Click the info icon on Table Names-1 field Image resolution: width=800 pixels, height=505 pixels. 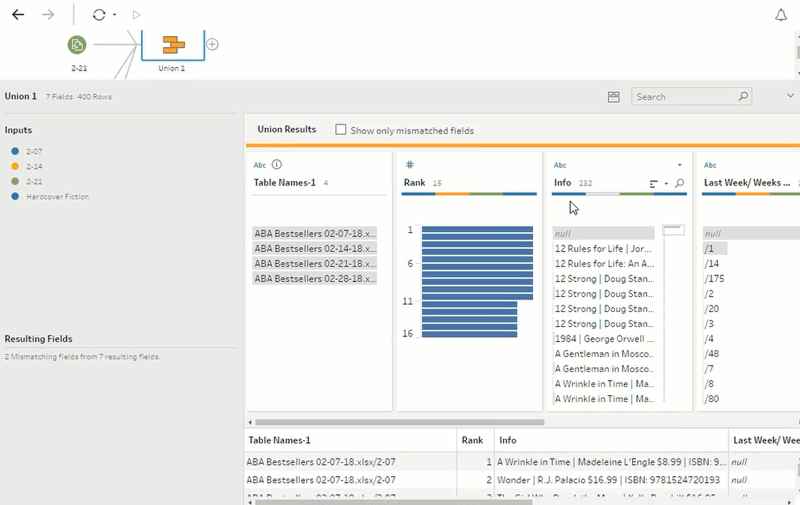tap(277, 165)
